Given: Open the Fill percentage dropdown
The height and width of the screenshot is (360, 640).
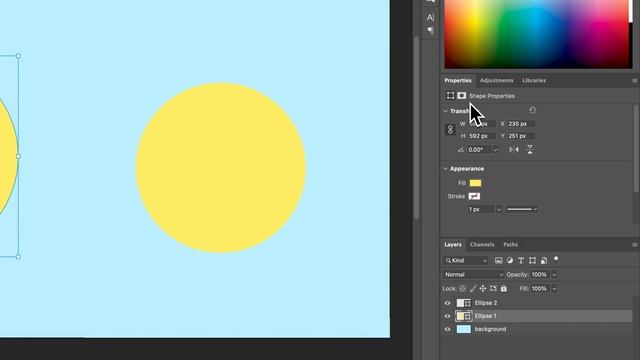Looking at the screenshot, I should (x=554, y=289).
